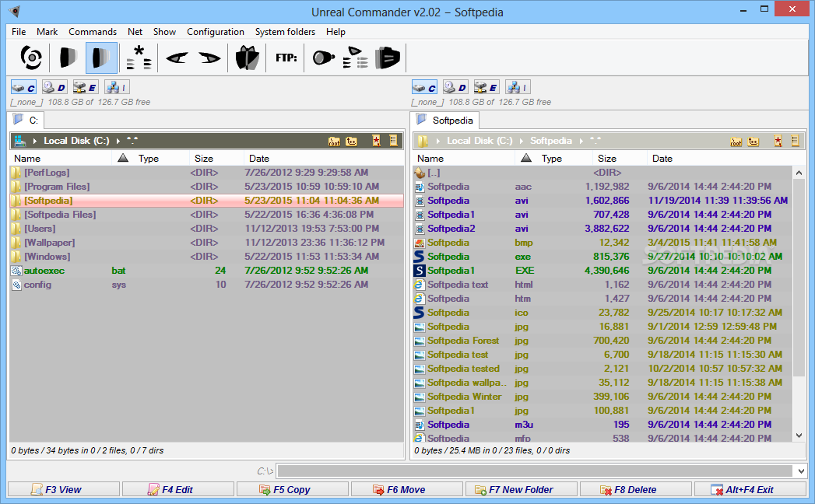Open network drive in right panel
This screenshot has height=504, width=815.
[518, 87]
